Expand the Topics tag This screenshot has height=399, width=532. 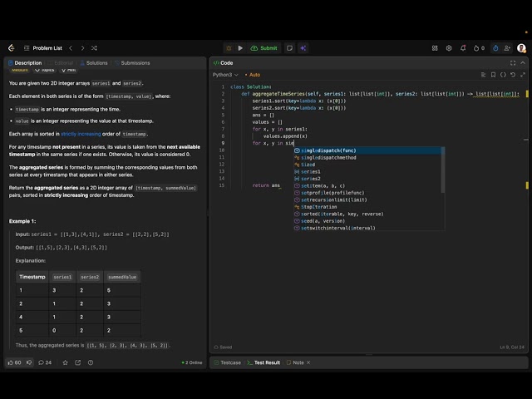(44, 70)
